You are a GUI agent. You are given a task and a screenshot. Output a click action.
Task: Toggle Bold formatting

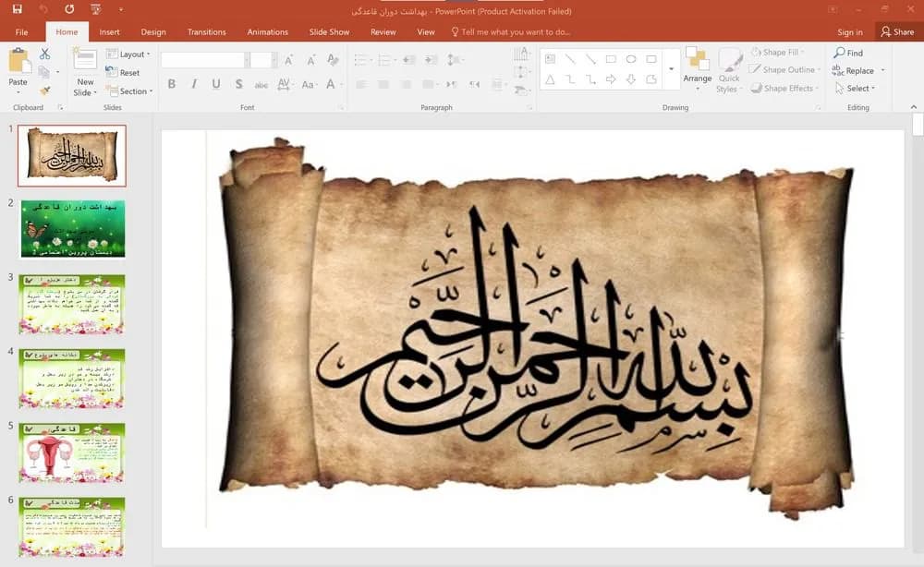tap(172, 84)
